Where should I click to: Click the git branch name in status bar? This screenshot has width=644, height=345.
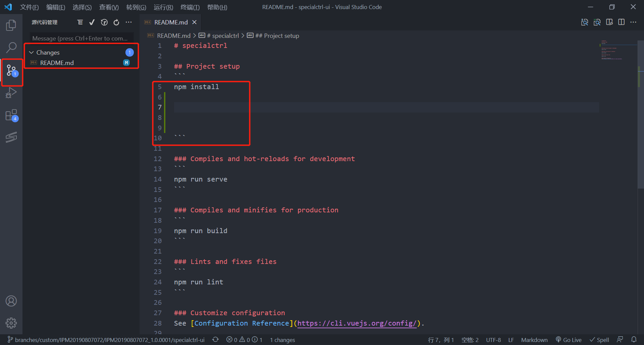pos(106,340)
